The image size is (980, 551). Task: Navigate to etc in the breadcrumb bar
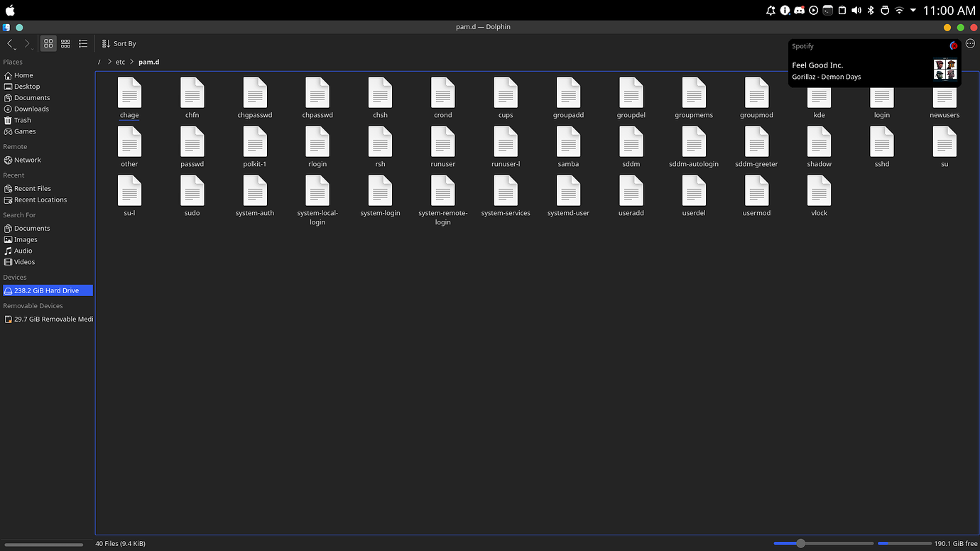(120, 62)
